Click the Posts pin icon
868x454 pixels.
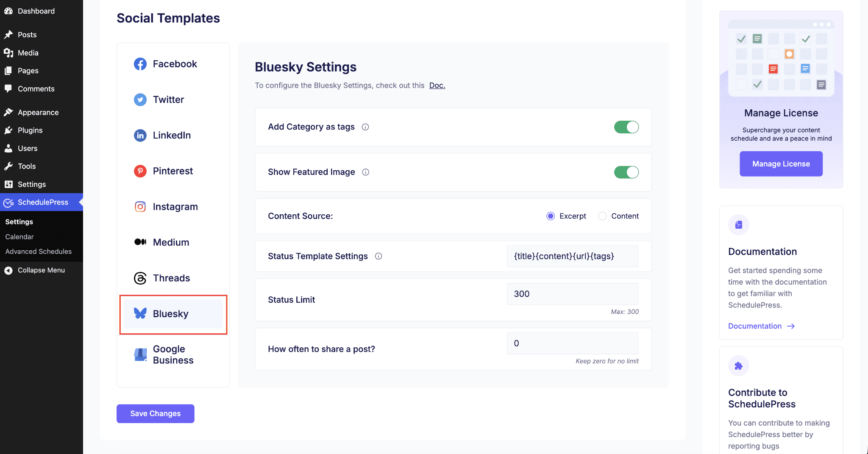[8, 35]
